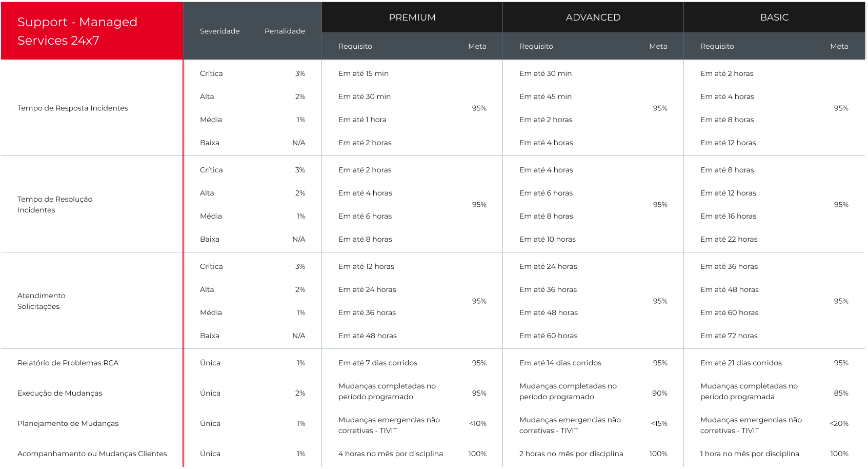868x469 pixels.
Task: Select the Planejamento de Mudanças row label
Action: click(68, 423)
